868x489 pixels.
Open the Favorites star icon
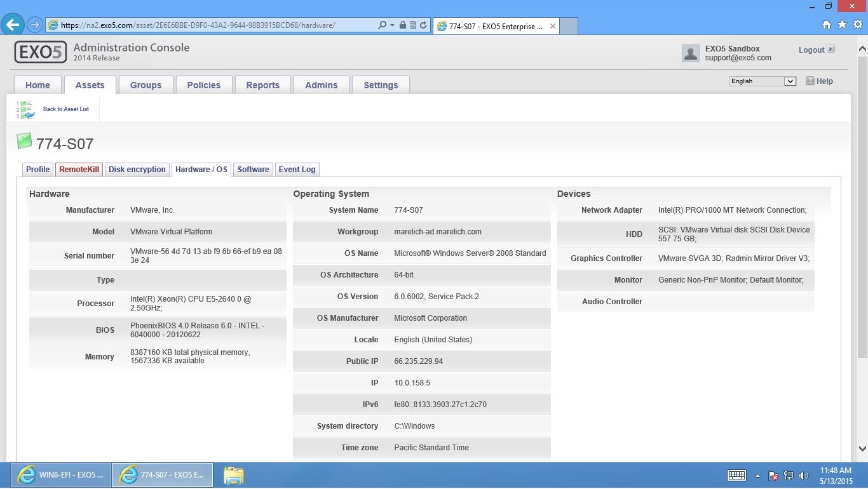(842, 25)
